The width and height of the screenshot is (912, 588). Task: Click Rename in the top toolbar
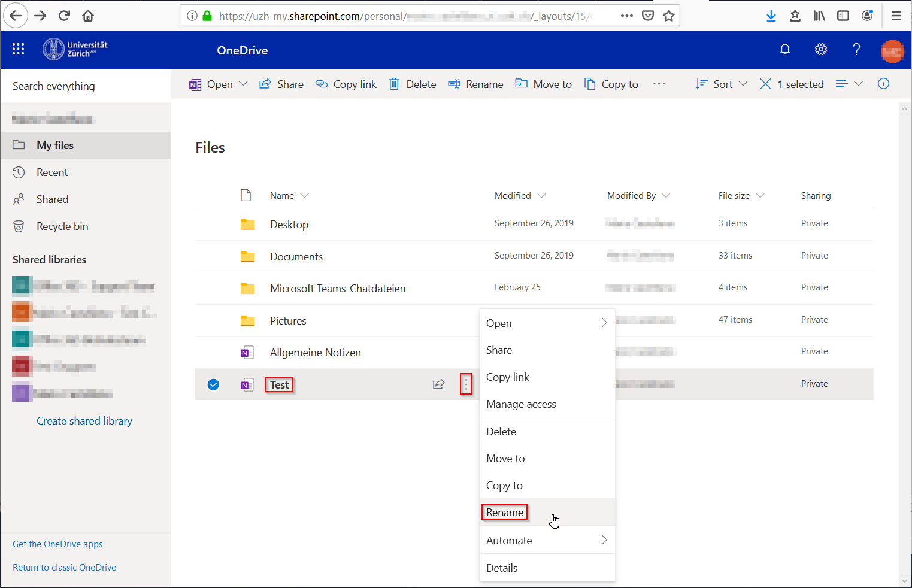coord(475,84)
